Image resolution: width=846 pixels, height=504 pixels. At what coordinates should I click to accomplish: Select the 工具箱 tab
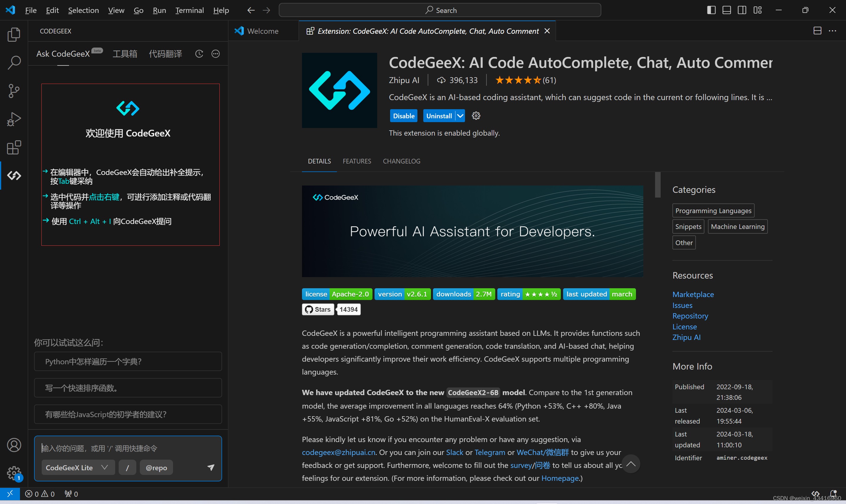coord(125,54)
